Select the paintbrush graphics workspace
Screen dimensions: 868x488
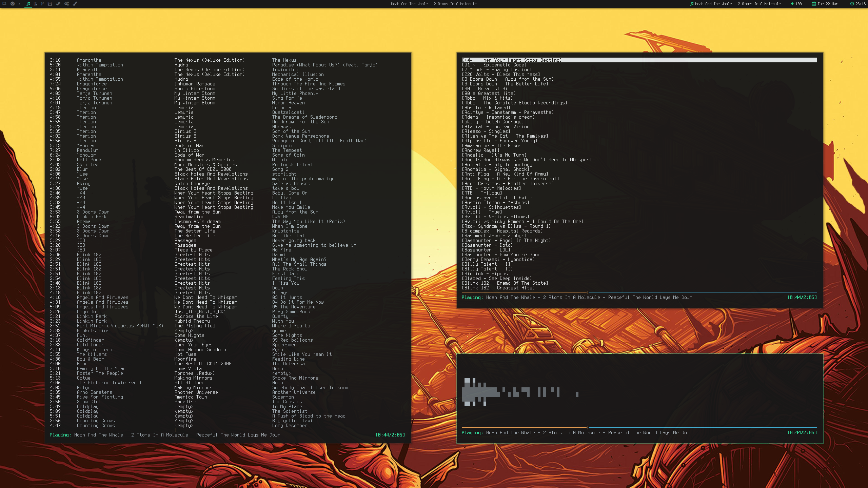coord(75,4)
